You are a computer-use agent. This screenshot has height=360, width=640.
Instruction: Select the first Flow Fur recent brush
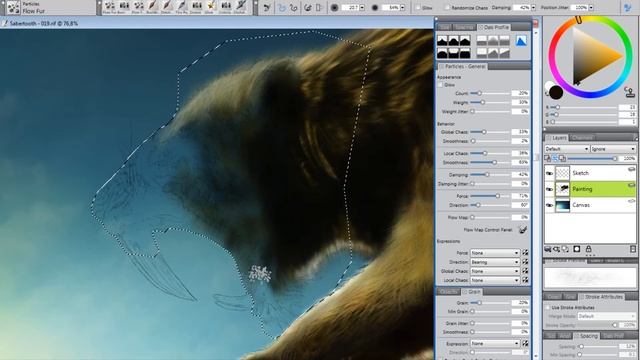[x=109, y=7]
